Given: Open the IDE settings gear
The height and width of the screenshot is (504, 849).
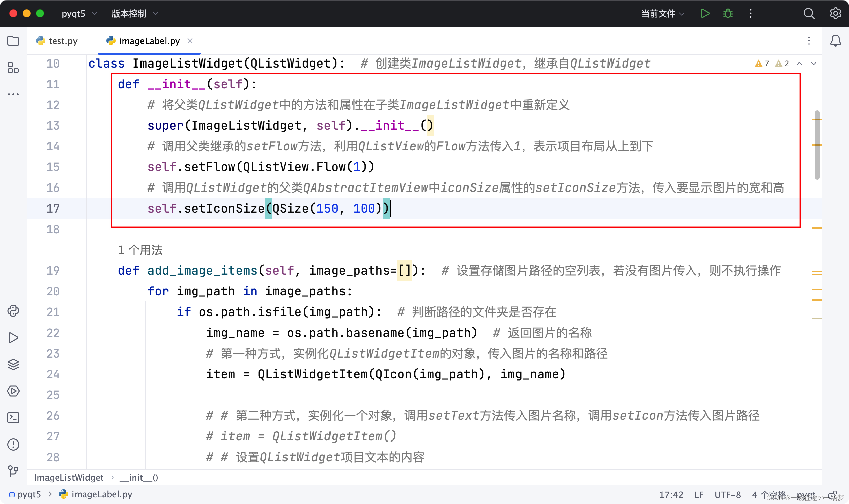Looking at the screenshot, I should click(x=835, y=14).
